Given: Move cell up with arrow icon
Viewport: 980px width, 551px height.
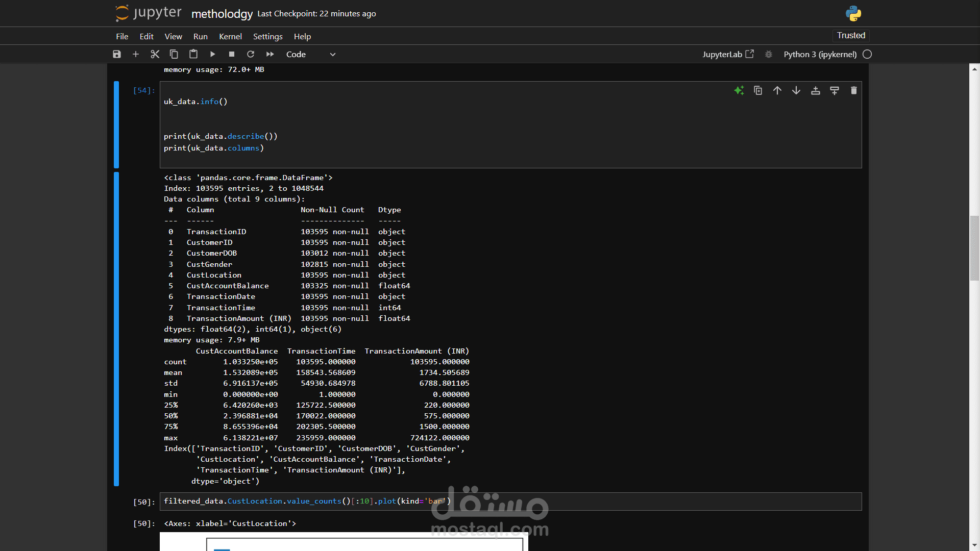Looking at the screenshot, I should tap(777, 90).
